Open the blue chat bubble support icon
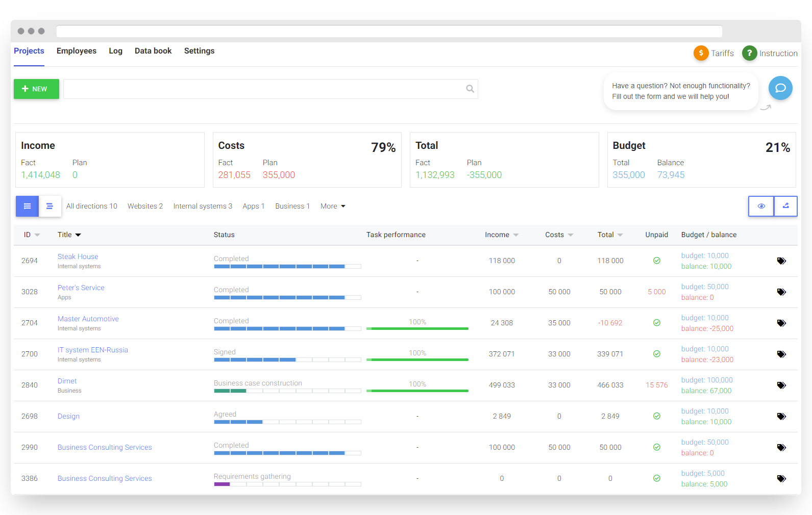The image size is (812, 515). pyautogui.click(x=780, y=88)
